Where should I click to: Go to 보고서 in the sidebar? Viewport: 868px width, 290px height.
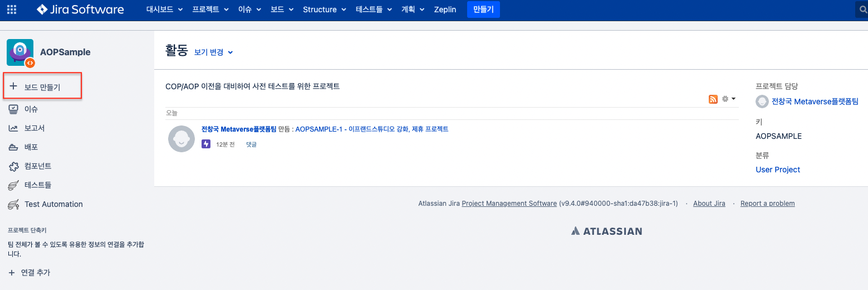click(x=35, y=128)
